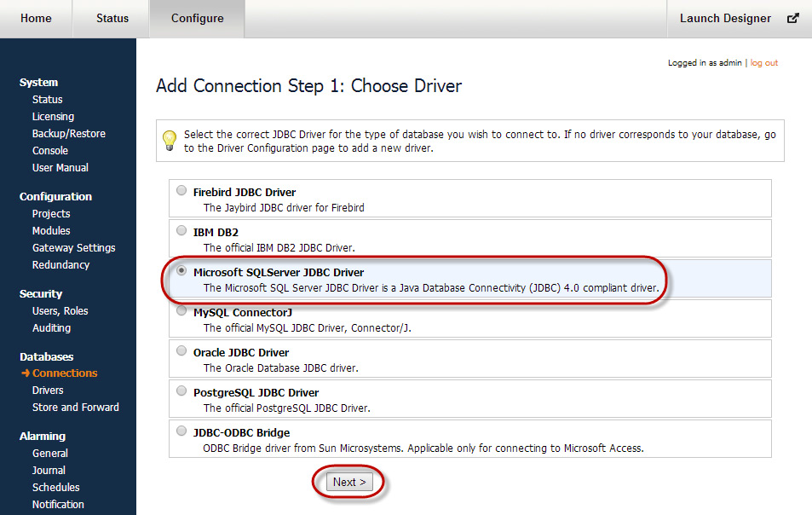Viewport: 812px width, 515px height.
Task: Click the 'JDBC-ODBC Bridge' label
Action: [241, 432]
